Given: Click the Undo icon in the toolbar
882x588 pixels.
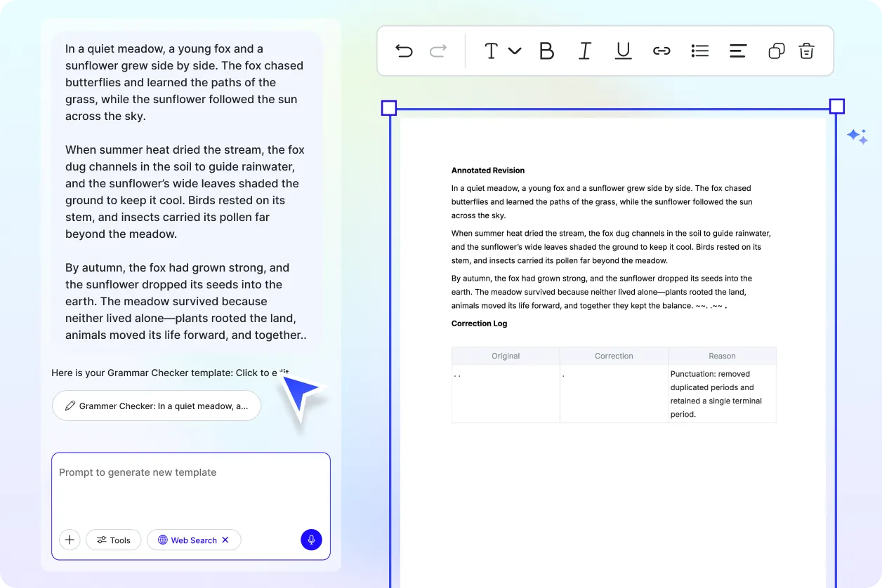Looking at the screenshot, I should pos(404,51).
